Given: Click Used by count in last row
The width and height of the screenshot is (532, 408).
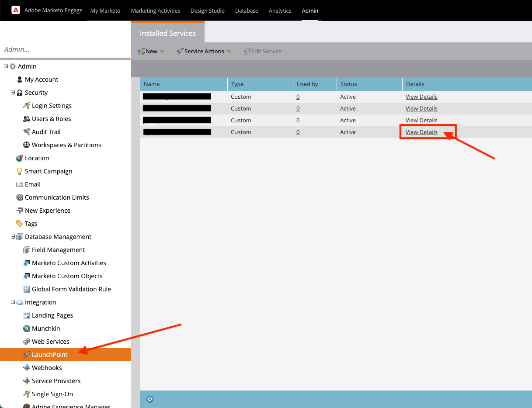Looking at the screenshot, I should 298,132.
